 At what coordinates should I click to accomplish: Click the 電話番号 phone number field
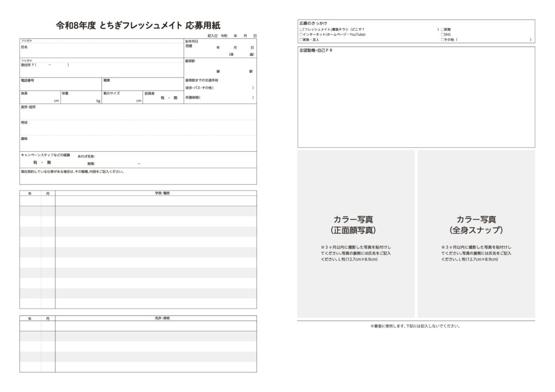pyautogui.click(x=60, y=85)
